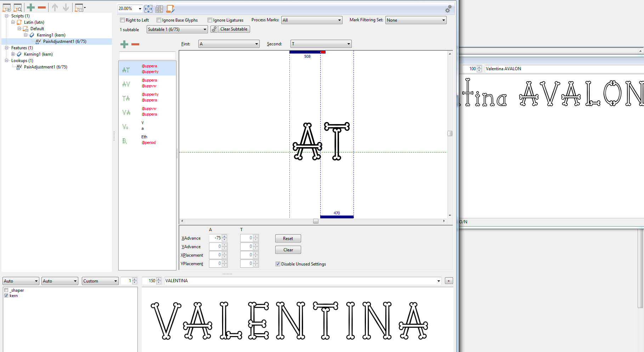
Task: Enable Ignore Base Glyphs checkbox
Action: pos(159,20)
